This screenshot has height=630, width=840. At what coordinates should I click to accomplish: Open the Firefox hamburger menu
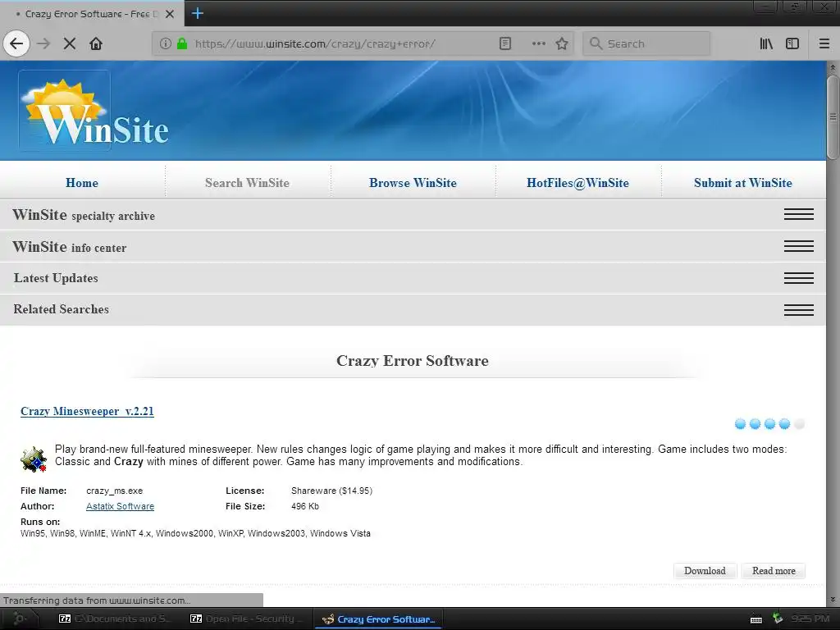824,43
